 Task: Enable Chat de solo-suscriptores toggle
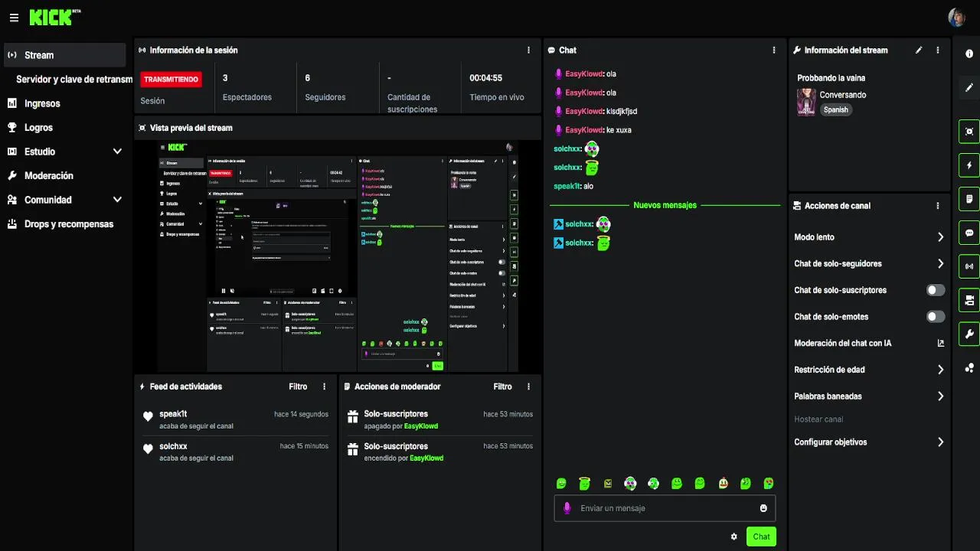pyautogui.click(x=936, y=290)
